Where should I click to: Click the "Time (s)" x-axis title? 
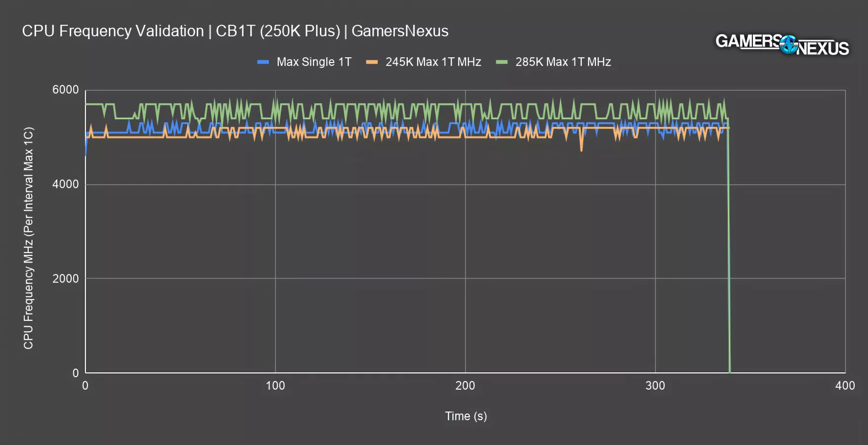pos(466,416)
